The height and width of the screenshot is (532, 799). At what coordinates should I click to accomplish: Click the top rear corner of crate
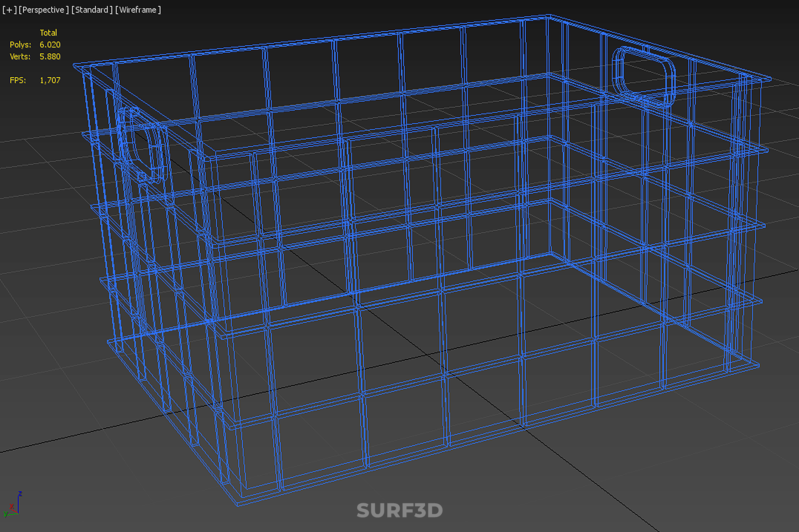coord(549,16)
